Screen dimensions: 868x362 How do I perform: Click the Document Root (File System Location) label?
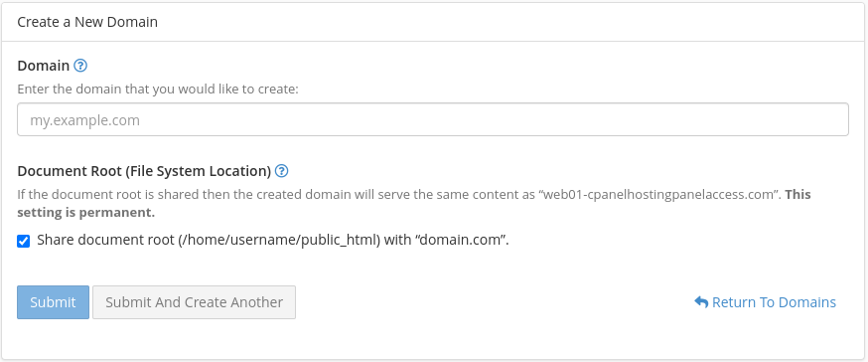coord(144,171)
